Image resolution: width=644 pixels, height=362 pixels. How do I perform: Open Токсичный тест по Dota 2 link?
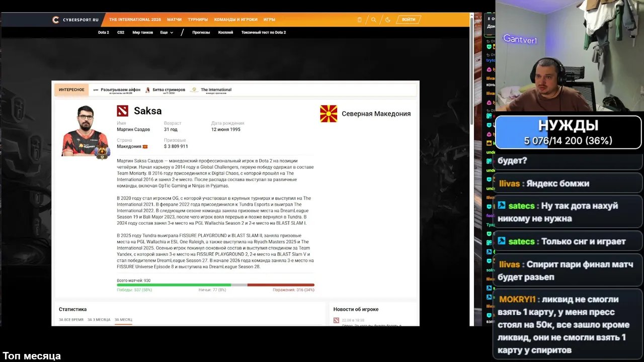[263, 32]
